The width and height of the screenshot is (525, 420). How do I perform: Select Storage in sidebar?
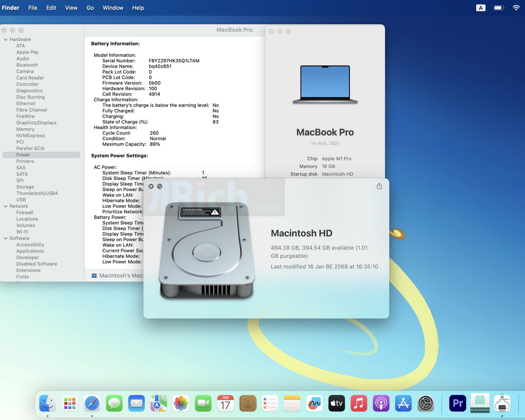point(25,187)
